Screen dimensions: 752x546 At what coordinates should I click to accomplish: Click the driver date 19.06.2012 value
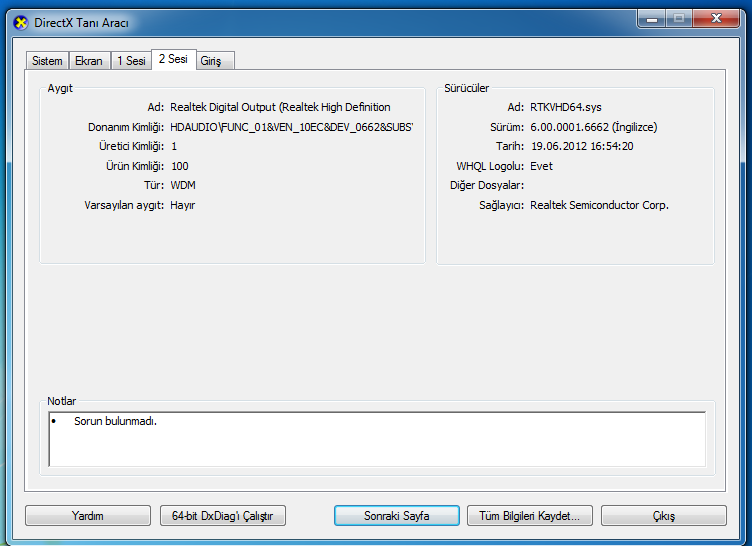point(581,146)
